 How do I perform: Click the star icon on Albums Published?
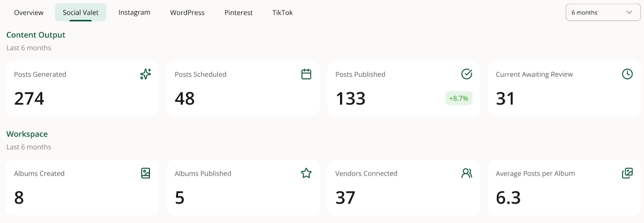[306, 173]
